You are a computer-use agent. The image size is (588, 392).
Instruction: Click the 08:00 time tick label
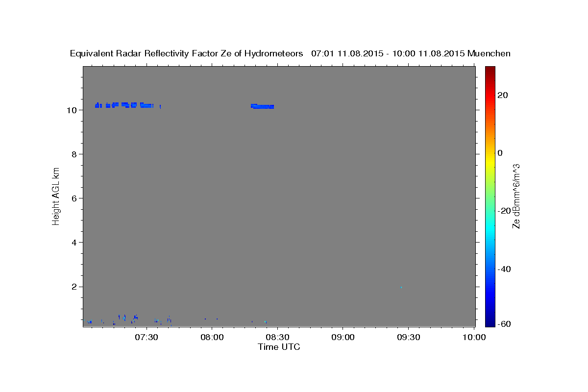pyautogui.click(x=212, y=337)
